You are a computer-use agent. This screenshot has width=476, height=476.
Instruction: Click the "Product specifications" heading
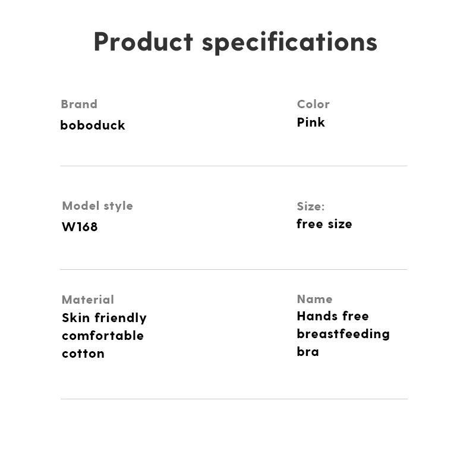click(x=235, y=42)
